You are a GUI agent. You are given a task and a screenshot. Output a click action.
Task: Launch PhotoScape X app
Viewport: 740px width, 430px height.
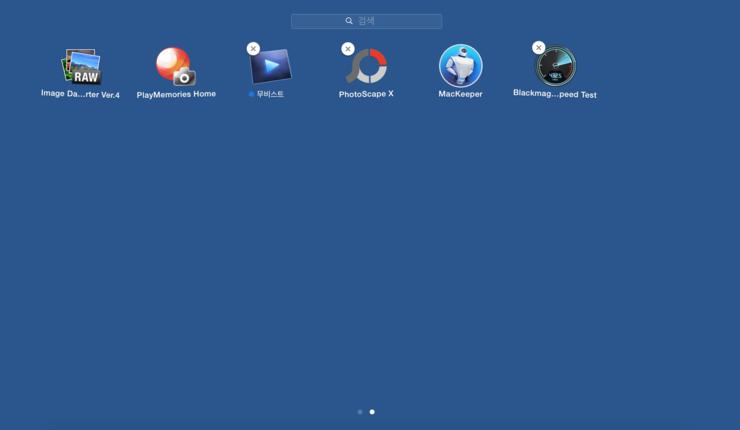367,66
